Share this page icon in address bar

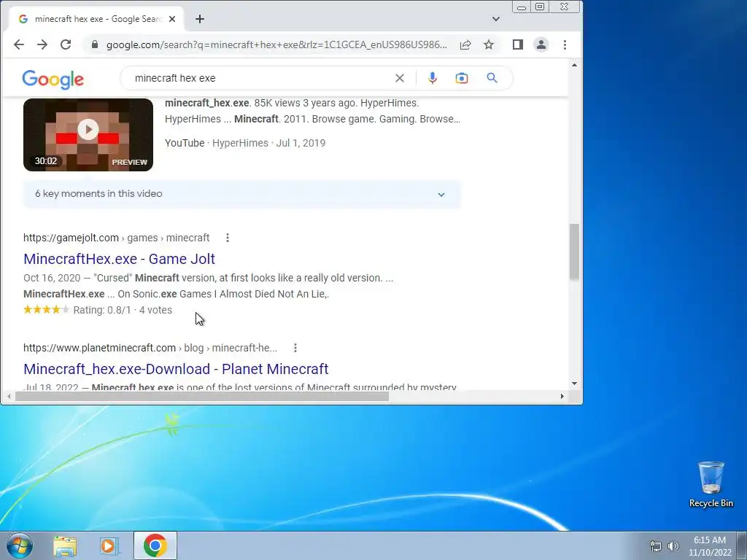click(465, 44)
